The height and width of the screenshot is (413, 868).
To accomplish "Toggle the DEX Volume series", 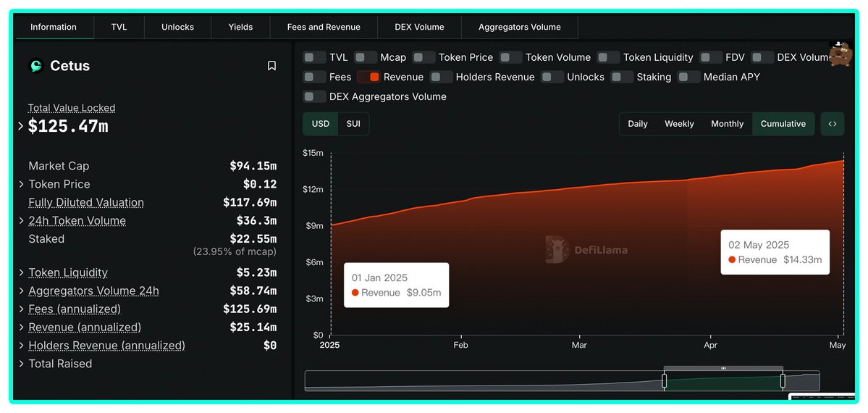I will (x=763, y=57).
